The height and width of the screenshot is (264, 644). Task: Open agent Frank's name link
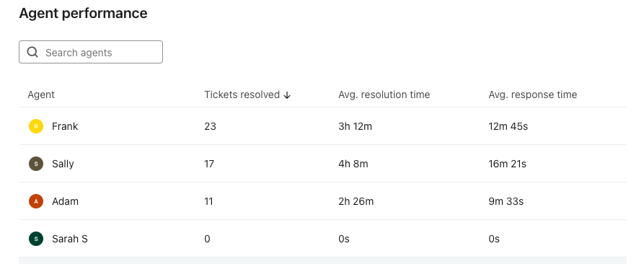(65, 126)
